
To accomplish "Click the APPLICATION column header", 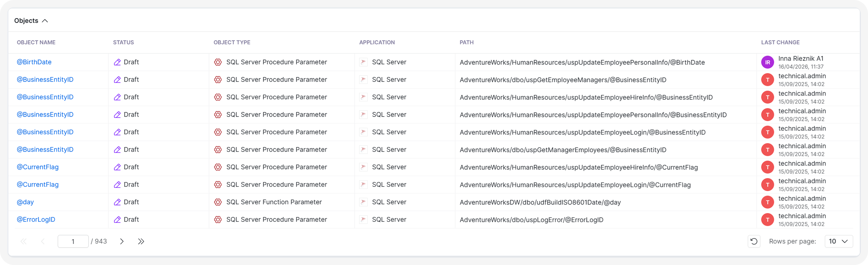I will [377, 43].
